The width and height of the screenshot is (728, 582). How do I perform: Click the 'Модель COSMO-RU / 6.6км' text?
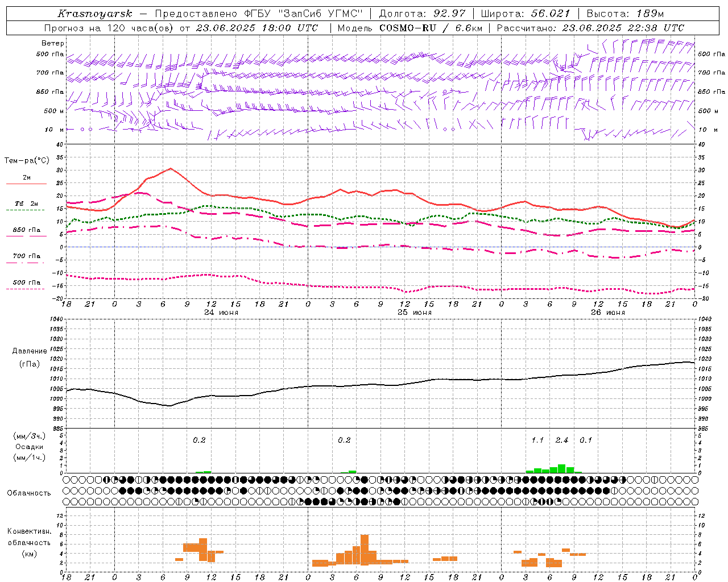click(410, 28)
